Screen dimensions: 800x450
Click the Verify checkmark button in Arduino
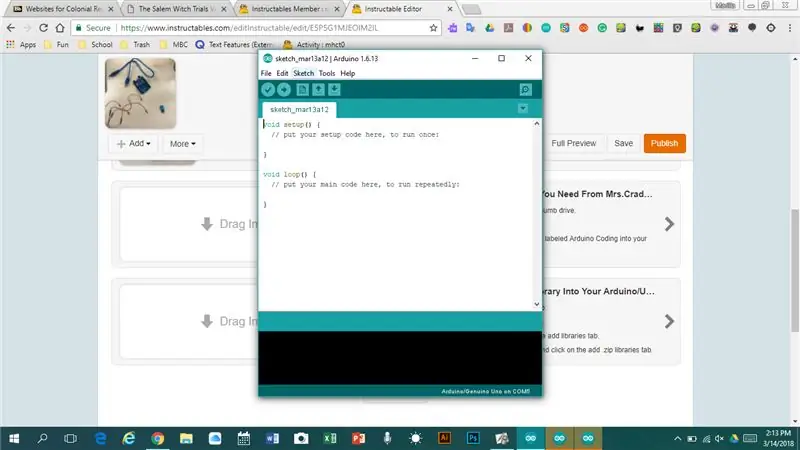[268, 90]
